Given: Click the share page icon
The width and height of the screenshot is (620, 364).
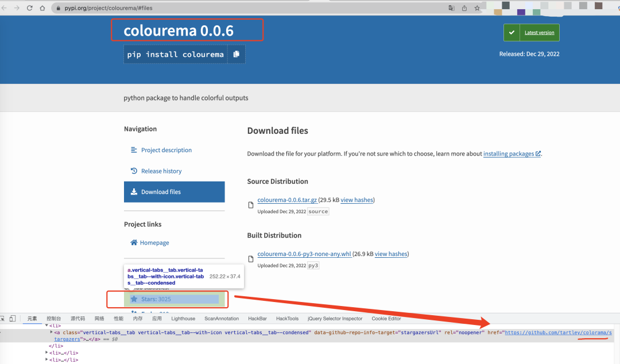Looking at the screenshot, I should [x=464, y=8].
